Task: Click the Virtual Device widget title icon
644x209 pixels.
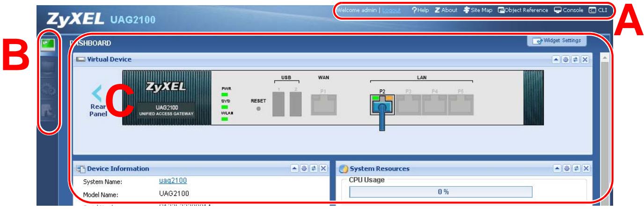Action: click(80, 60)
